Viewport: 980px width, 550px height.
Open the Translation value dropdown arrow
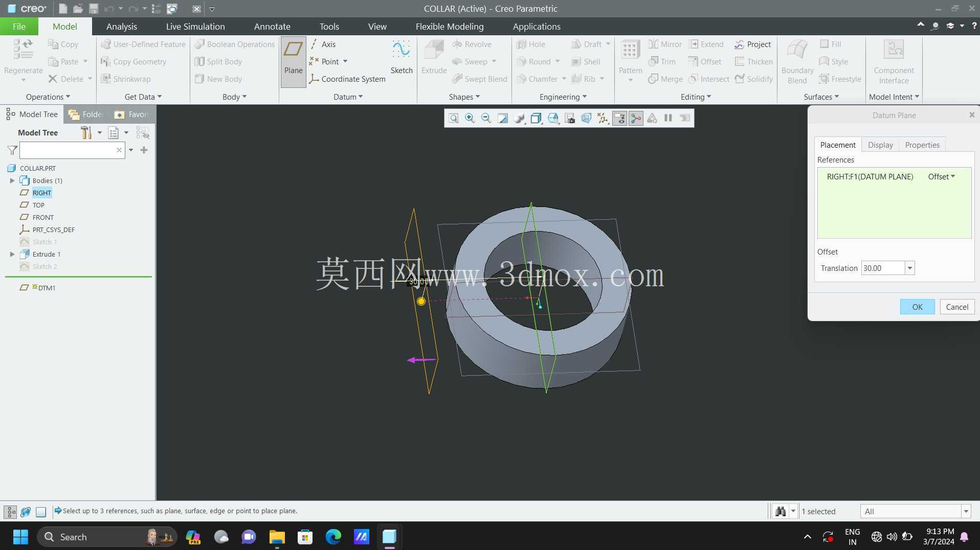(x=910, y=268)
